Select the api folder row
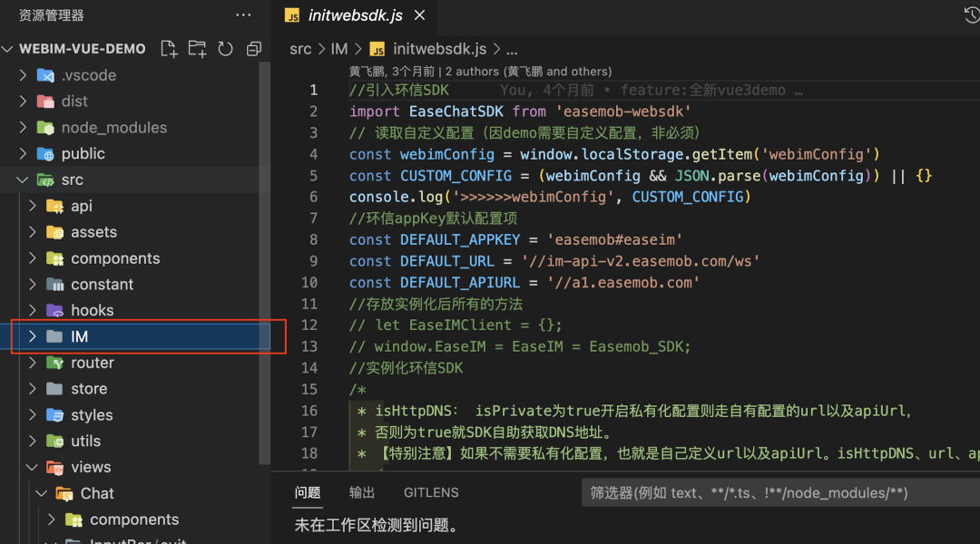Viewport: 980px width, 544px height. [x=134, y=206]
